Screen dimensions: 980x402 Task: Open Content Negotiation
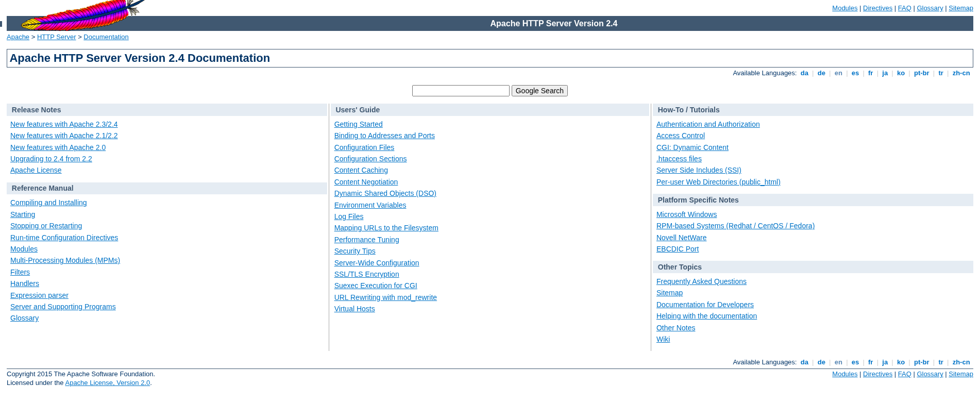point(366,182)
